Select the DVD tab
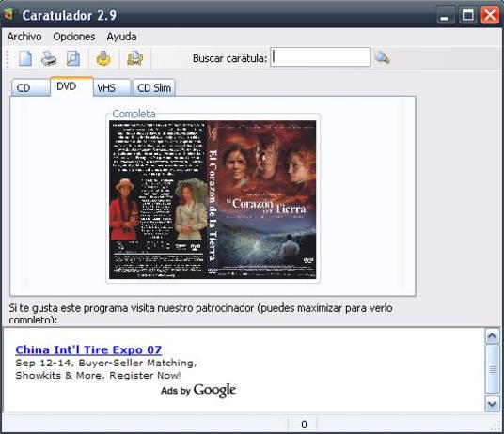Viewport: 504px width, 434px height. click(71, 86)
